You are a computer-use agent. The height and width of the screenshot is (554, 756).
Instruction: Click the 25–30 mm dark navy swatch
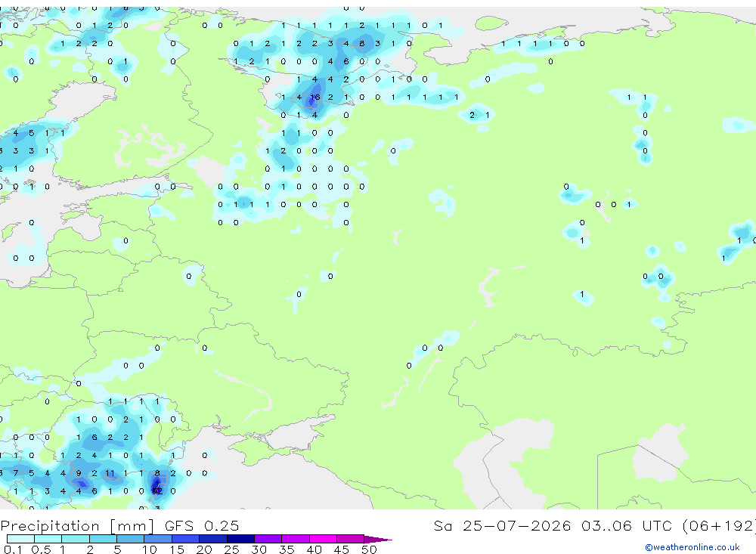[240, 539]
